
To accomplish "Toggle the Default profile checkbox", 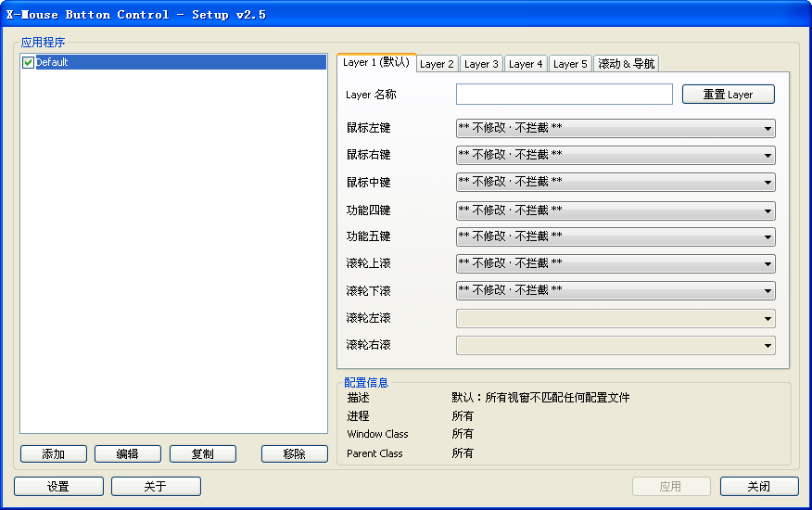I will (29, 63).
